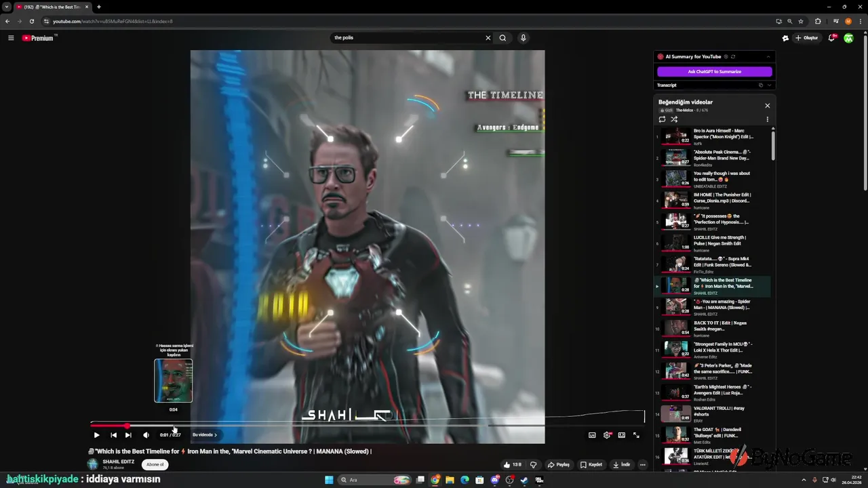The image size is (868, 488).
Task: Run search with magnifier button
Action: coord(502,38)
